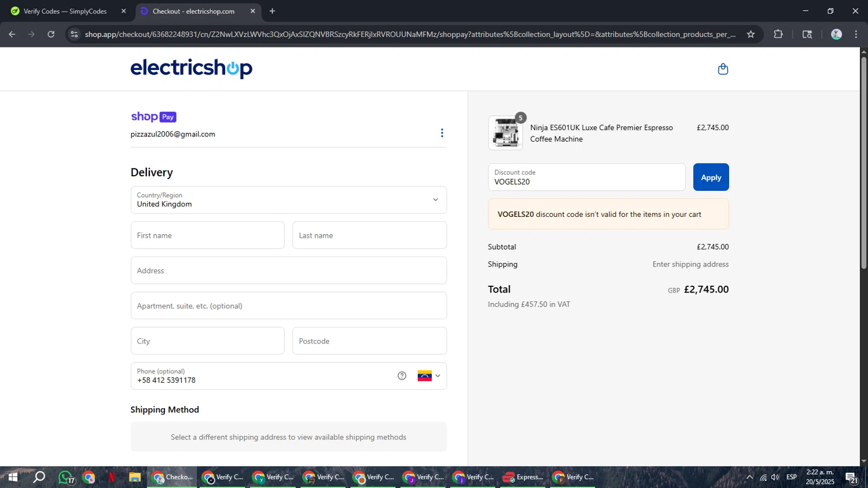Open Netflix from the taskbar
The height and width of the screenshot is (488, 868).
[112, 478]
